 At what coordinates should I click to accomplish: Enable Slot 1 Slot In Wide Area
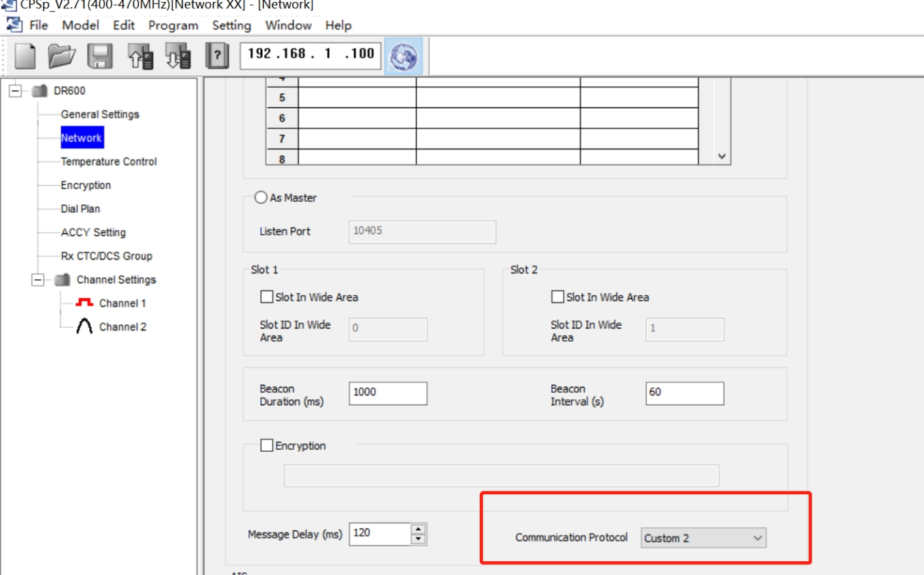(267, 297)
